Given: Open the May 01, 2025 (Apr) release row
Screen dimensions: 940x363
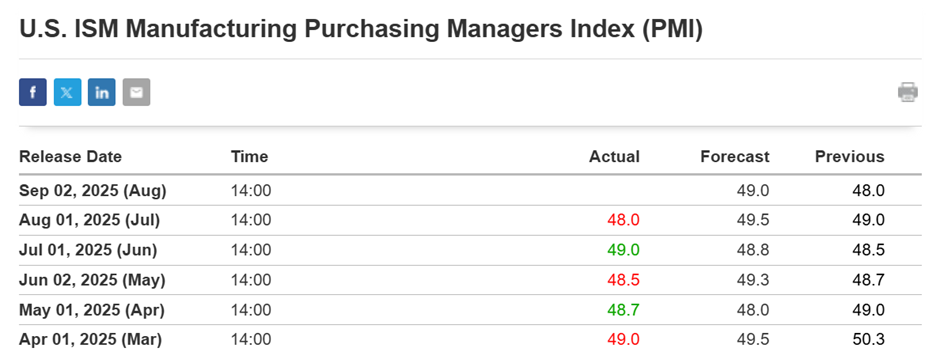Looking at the screenshot, I should 470,310.
